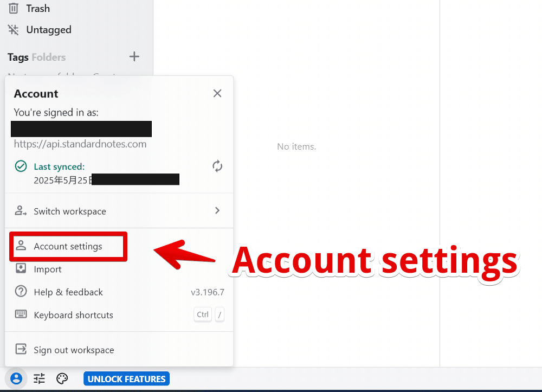Click the api.standardnotes.com server URL

(x=80, y=144)
